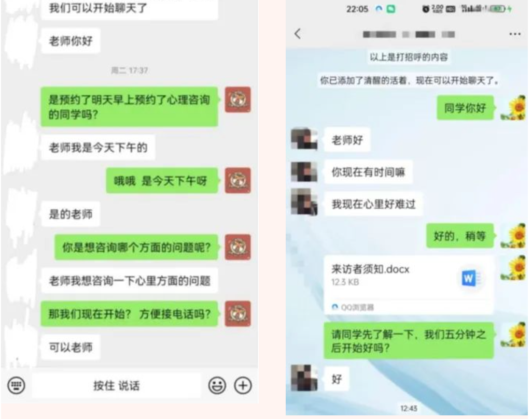Select message 你是想咨询哪个方面的问题呢？

136,247
